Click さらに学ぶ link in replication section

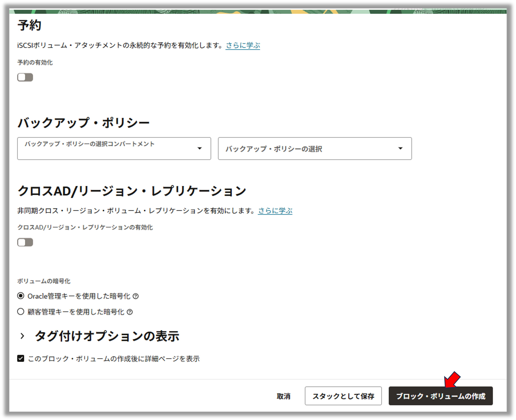pyautogui.click(x=275, y=211)
